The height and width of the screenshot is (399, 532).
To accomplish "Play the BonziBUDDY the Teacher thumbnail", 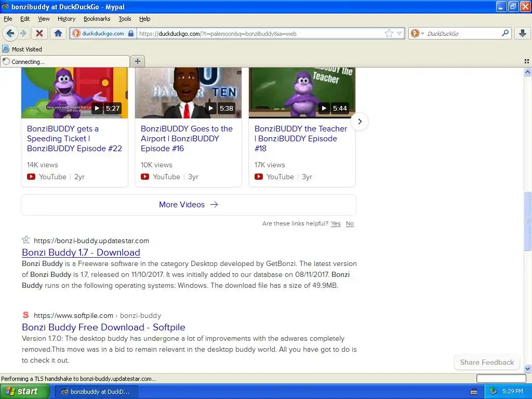I will 302,92.
